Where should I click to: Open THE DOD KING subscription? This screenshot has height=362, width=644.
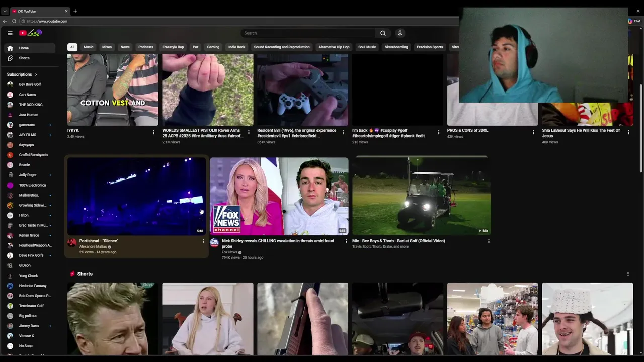point(30,105)
